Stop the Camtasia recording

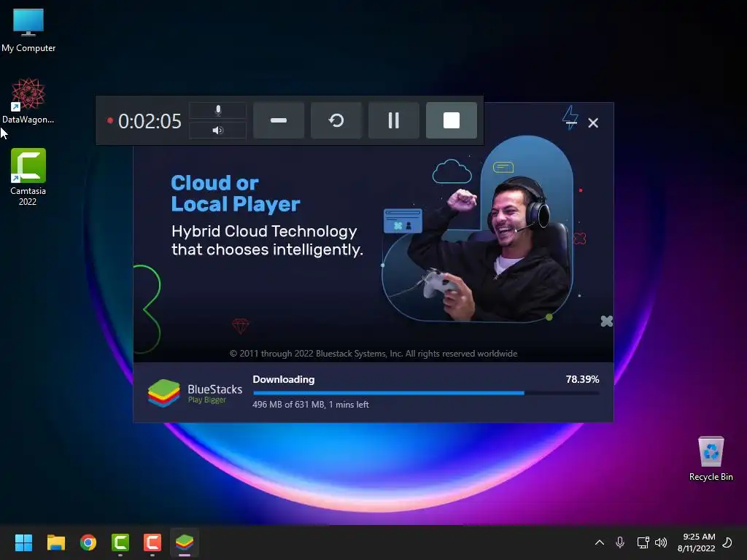(x=451, y=120)
